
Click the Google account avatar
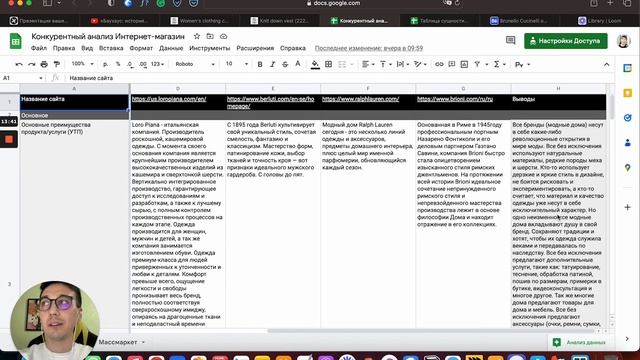[x=623, y=41]
